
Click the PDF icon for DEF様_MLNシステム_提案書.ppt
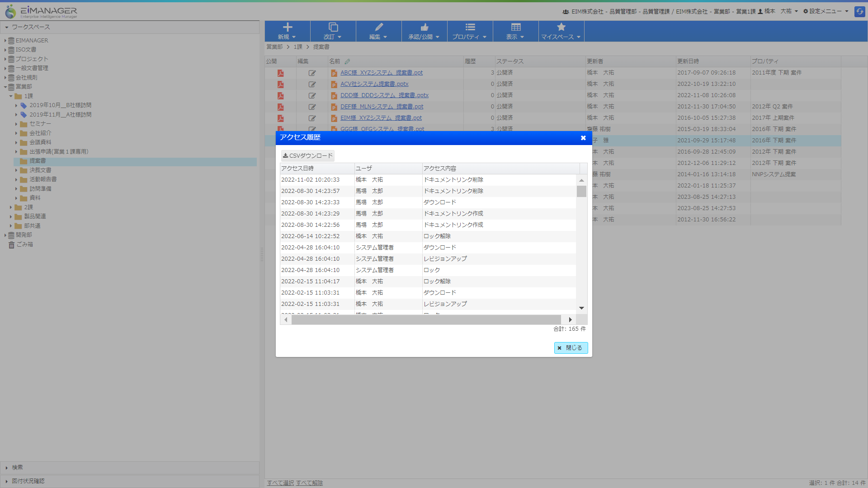click(280, 107)
